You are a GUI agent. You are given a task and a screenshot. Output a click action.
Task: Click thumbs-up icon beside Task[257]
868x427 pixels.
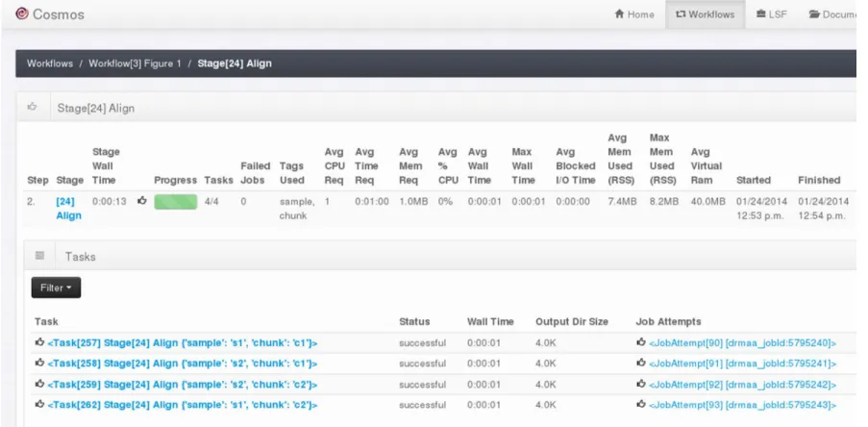click(x=39, y=342)
